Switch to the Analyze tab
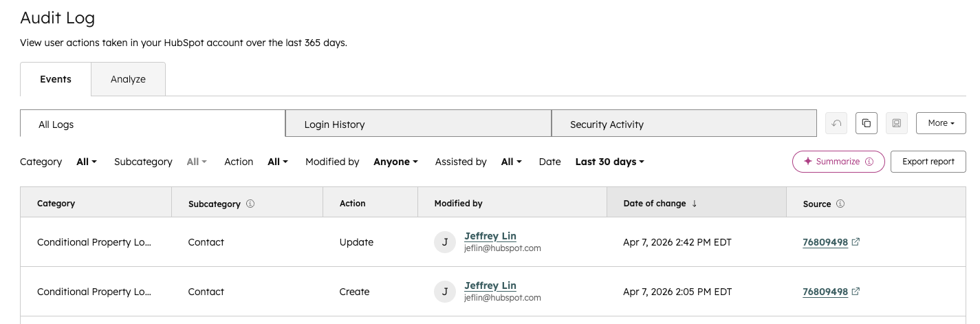This screenshot has height=324, width=980. [x=128, y=79]
